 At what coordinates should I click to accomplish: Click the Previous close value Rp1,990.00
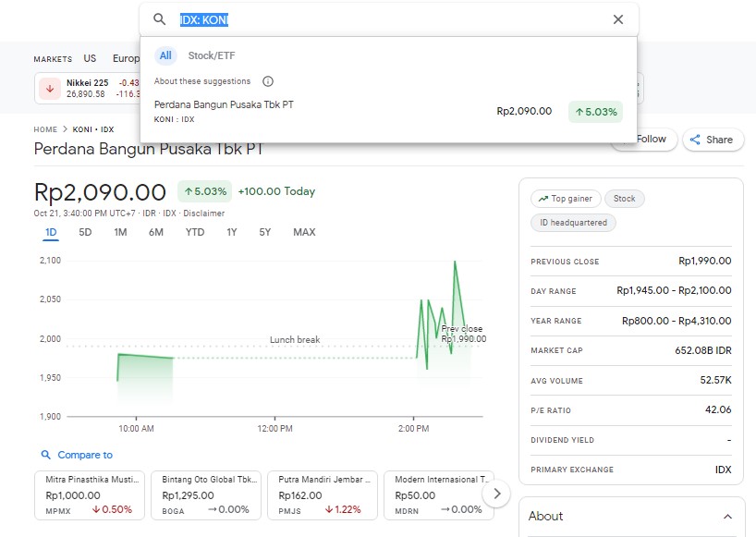click(x=705, y=261)
